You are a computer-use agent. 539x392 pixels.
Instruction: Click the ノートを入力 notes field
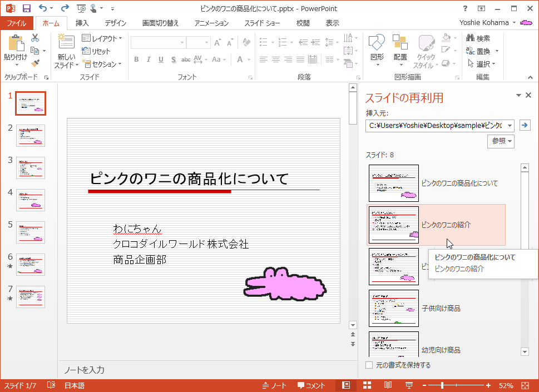coord(208,370)
